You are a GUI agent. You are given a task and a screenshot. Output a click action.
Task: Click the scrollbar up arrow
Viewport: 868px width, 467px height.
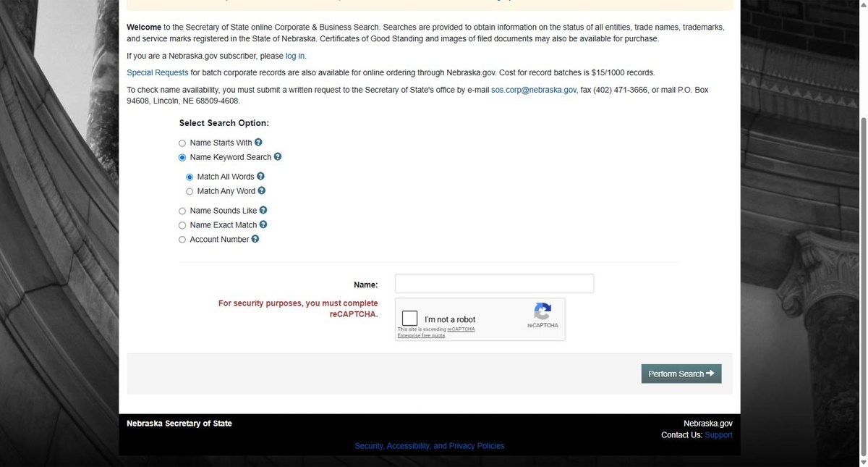point(863,4)
